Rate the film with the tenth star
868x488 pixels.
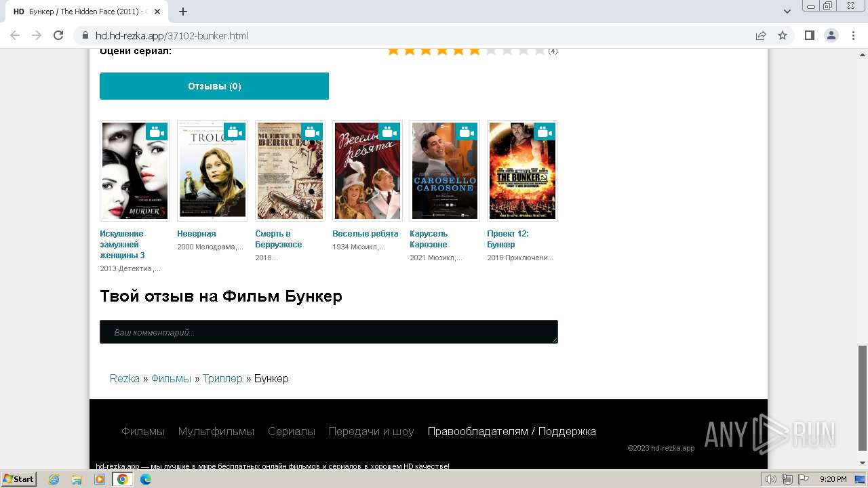(x=540, y=51)
